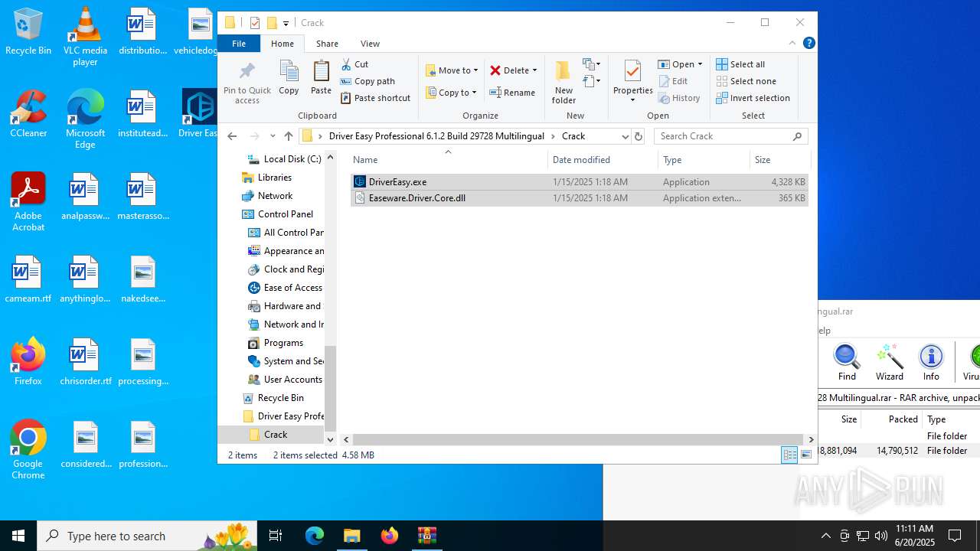Click the Copy ribbon icon

click(x=289, y=72)
